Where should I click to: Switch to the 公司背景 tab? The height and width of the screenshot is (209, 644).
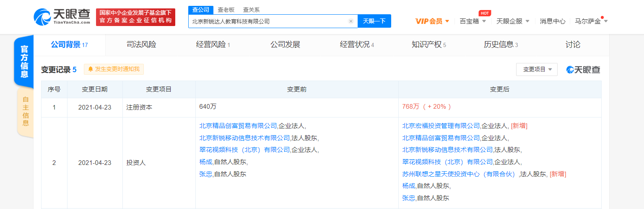point(69,44)
